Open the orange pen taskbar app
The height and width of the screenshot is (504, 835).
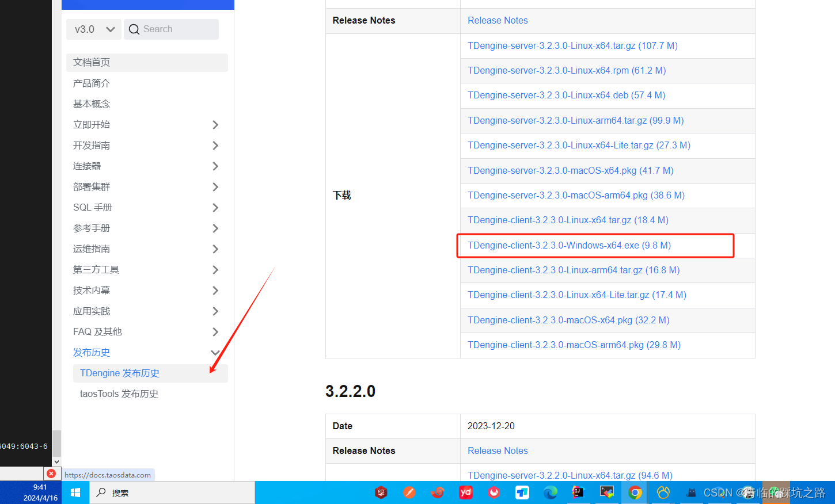pos(409,492)
